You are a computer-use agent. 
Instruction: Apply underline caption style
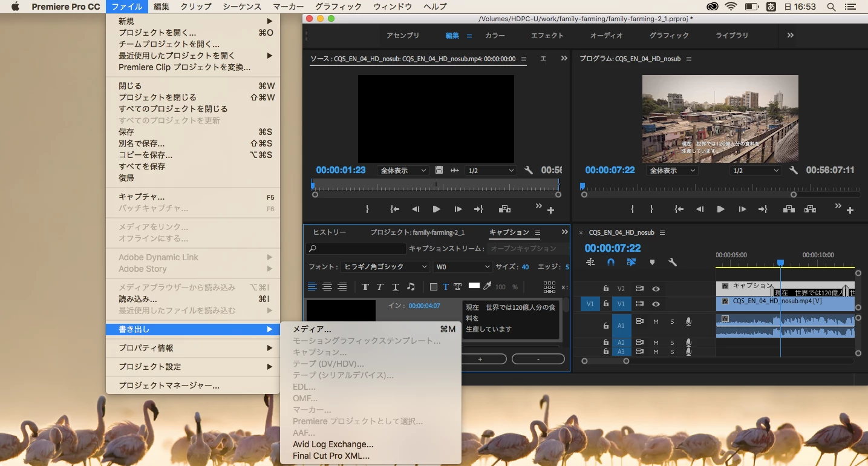tap(396, 287)
